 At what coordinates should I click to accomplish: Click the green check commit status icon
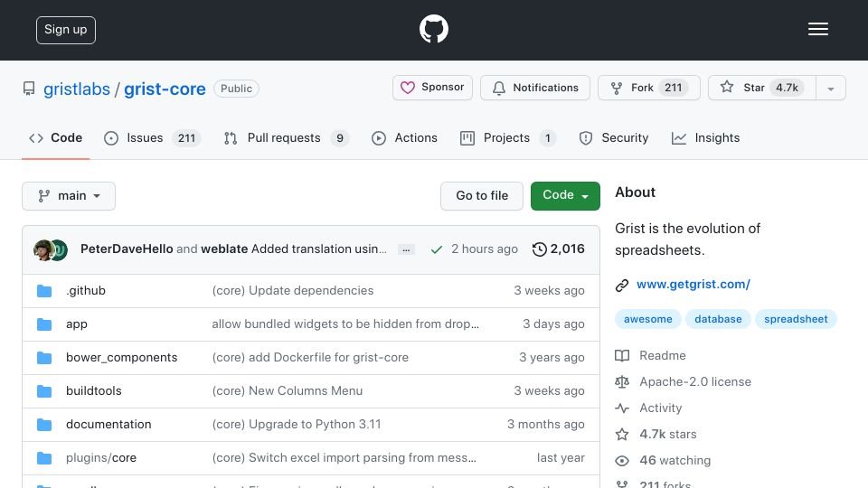[x=436, y=249]
